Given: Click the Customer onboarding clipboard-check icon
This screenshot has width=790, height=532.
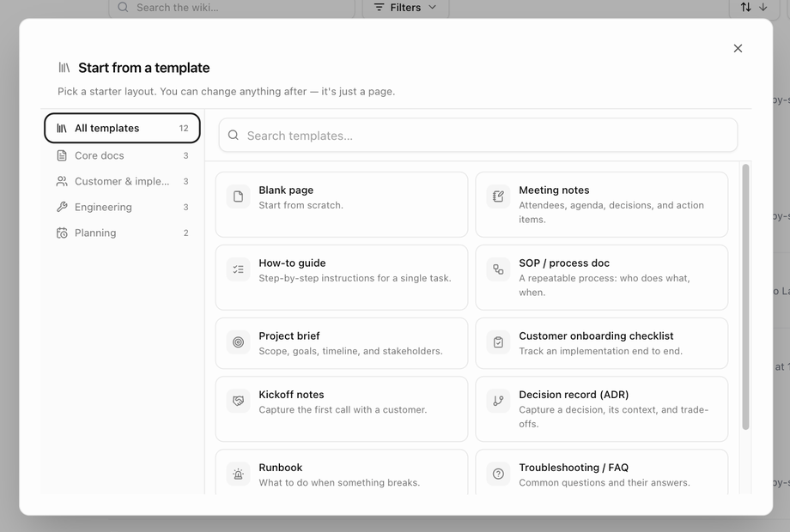Looking at the screenshot, I should click(498, 342).
